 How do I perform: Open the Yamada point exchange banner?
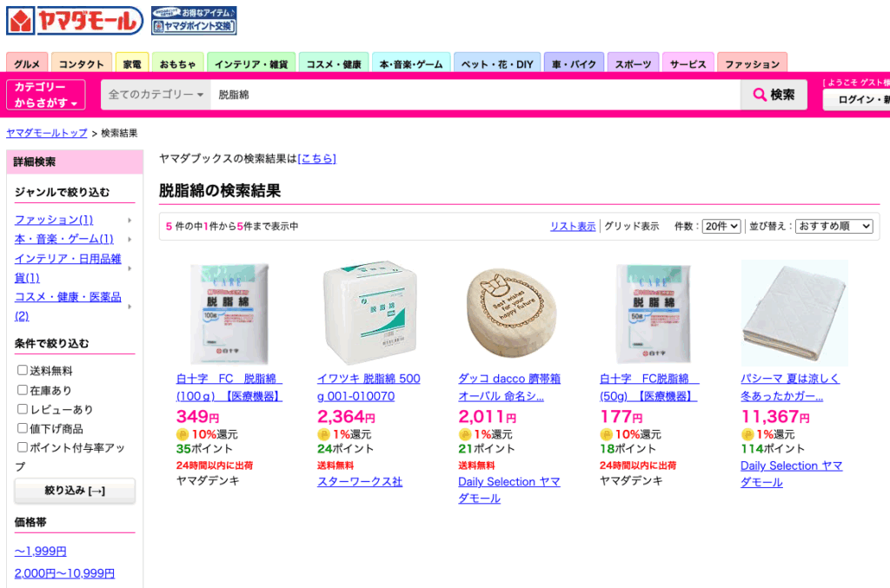pyautogui.click(x=194, y=21)
